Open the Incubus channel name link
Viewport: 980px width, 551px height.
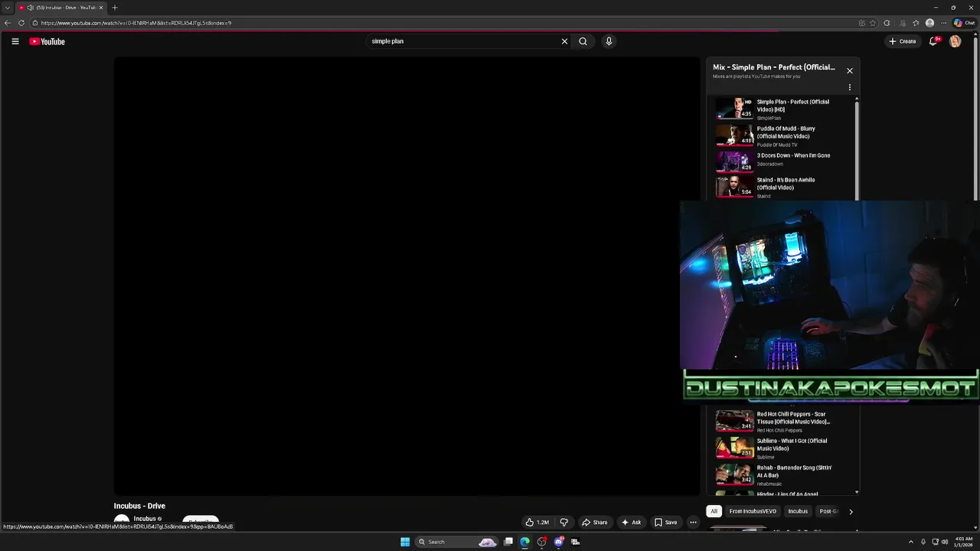pos(145,519)
